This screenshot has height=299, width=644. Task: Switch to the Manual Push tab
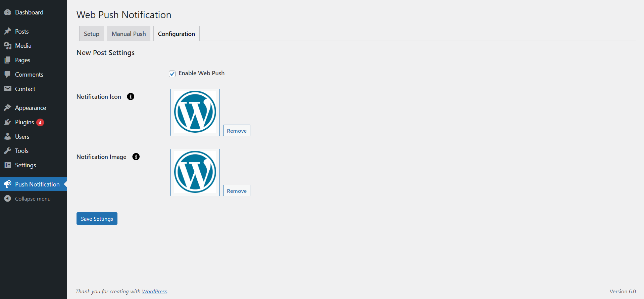(x=129, y=34)
